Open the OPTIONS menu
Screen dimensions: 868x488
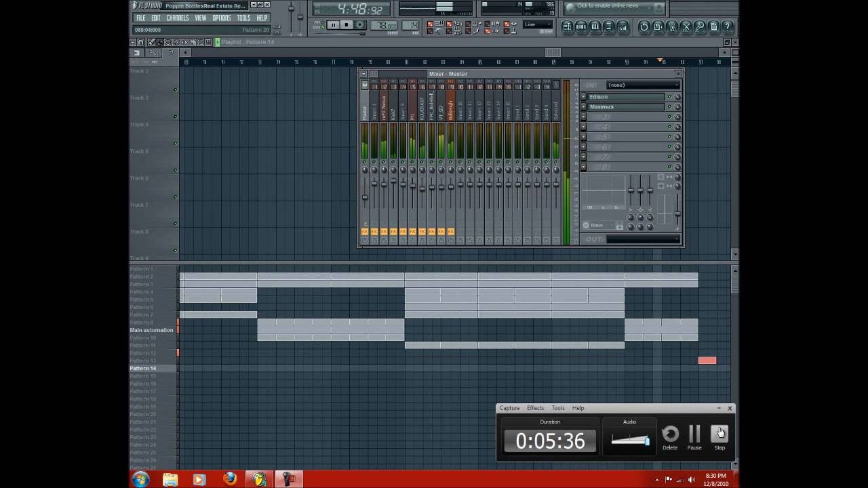[222, 18]
